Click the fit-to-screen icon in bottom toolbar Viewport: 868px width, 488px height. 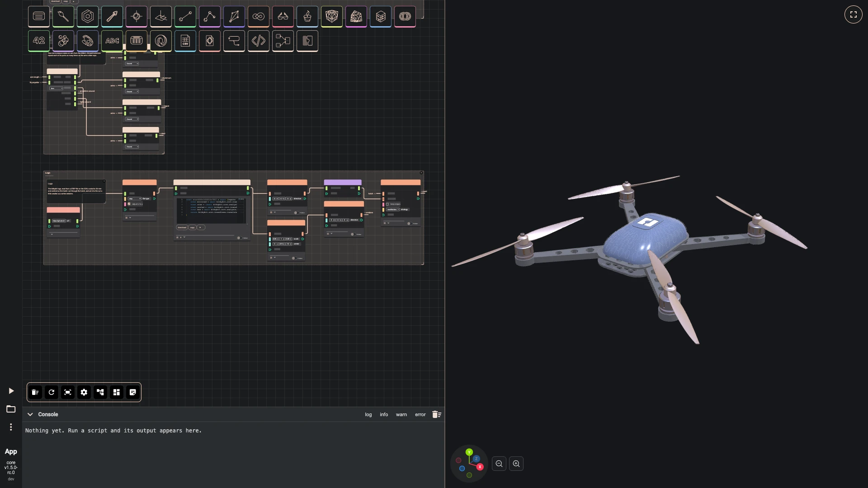click(x=68, y=392)
